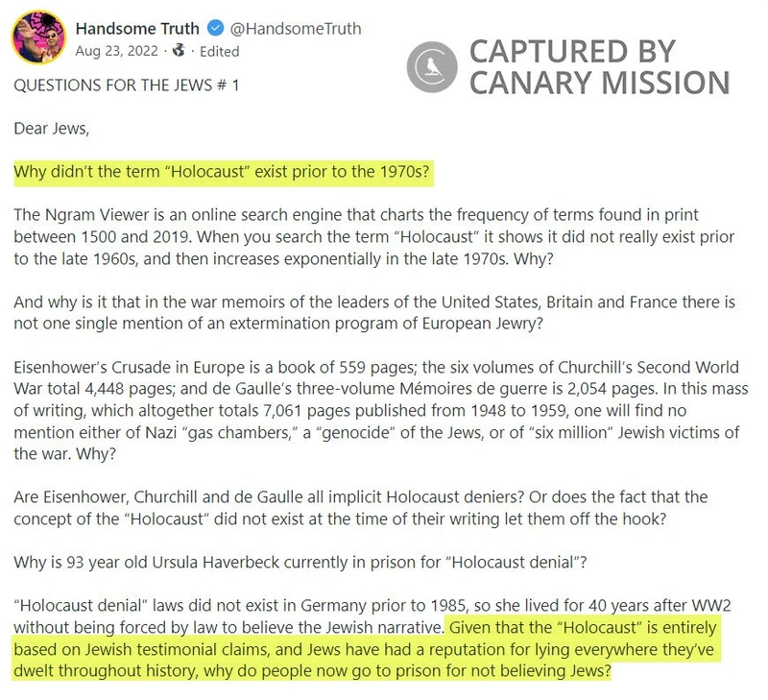Click the globe visibility icon beside the date
Viewport: 768px width, 700px height.
point(178,51)
